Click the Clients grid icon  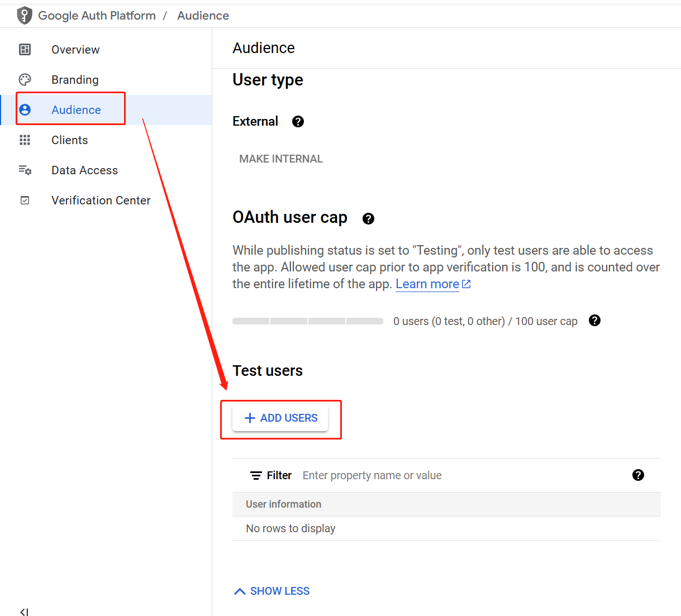coord(25,140)
